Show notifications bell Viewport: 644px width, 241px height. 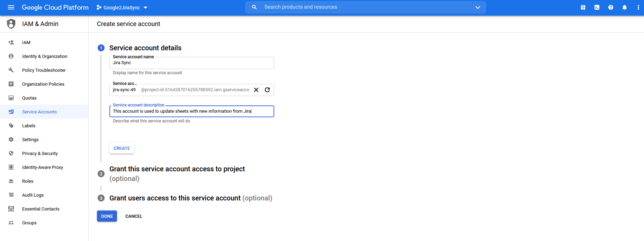pyautogui.click(x=625, y=7)
